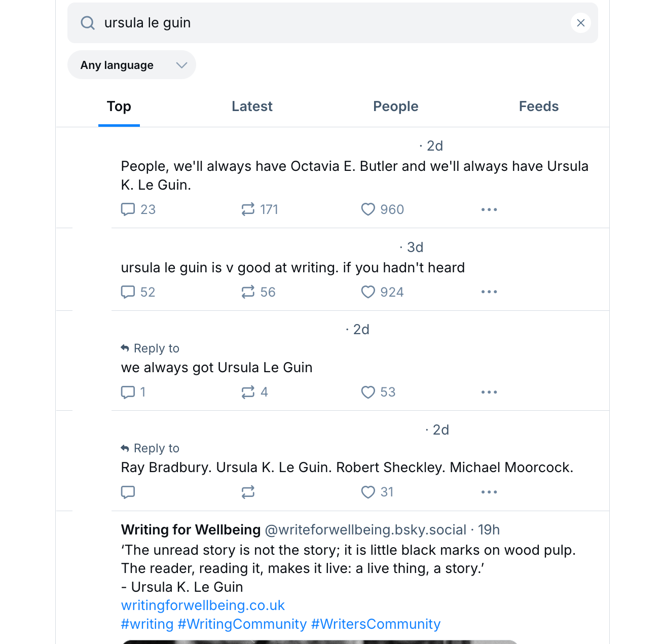Like the post with 960 likes

tap(382, 209)
